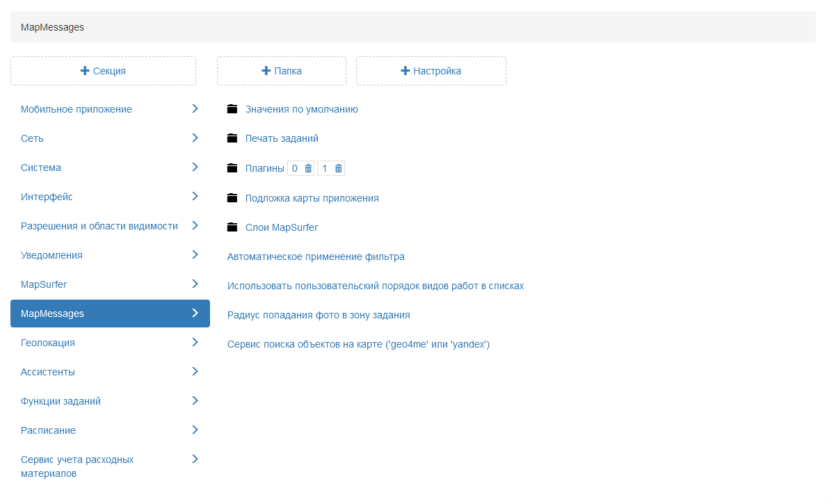836x504 pixels.
Task: Expand chevron for MapSurfer section
Action: tap(195, 284)
